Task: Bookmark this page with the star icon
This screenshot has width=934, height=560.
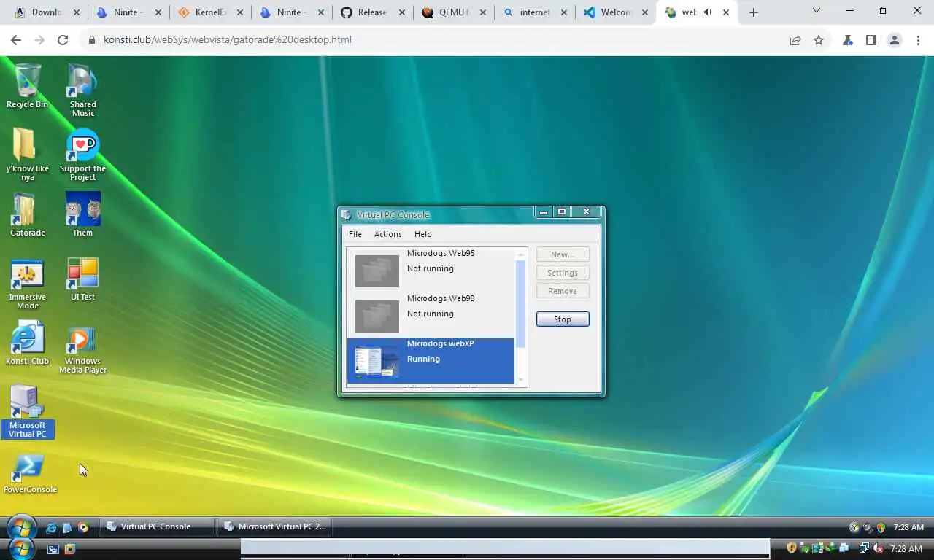Action: pyautogui.click(x=819, y=40)
